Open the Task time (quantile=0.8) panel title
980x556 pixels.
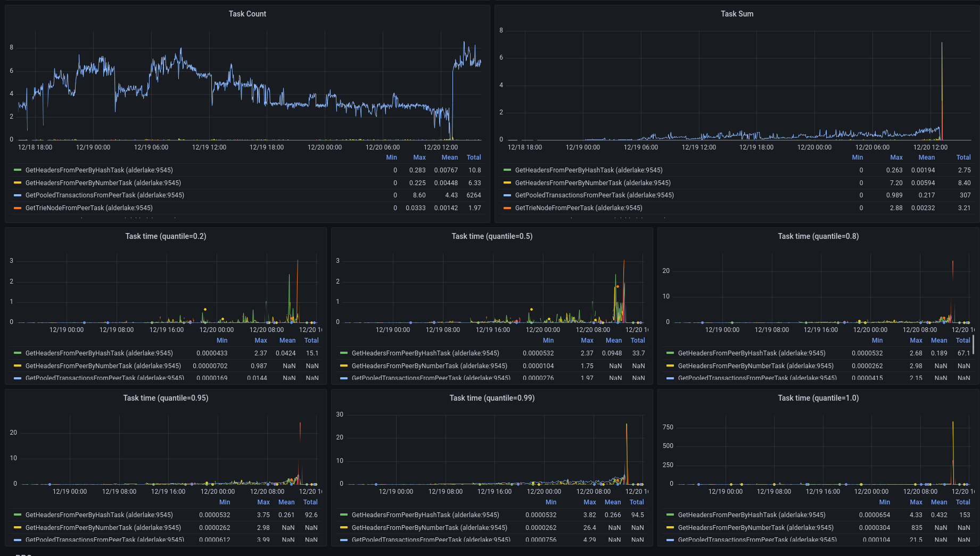(x=818, y=236)
